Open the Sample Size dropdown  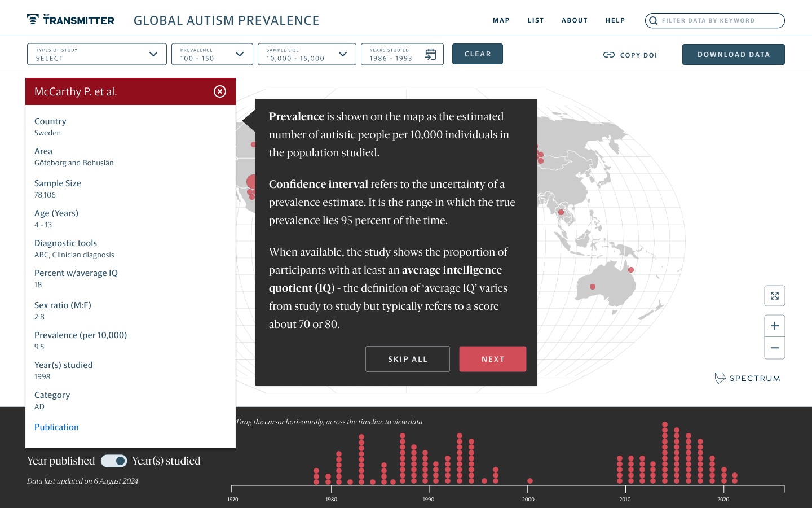point(307,54)
